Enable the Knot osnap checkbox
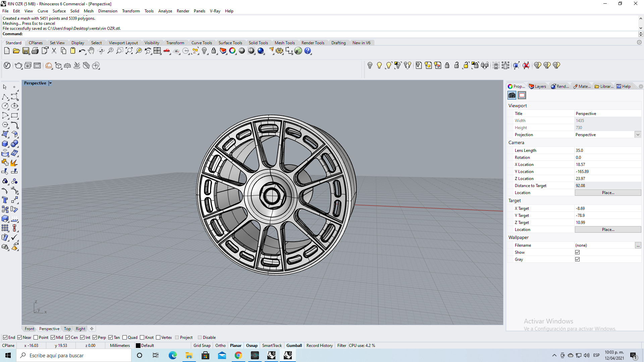Image resolution: width=644 pixels, height=362 pixels. [x=142, y=338]
